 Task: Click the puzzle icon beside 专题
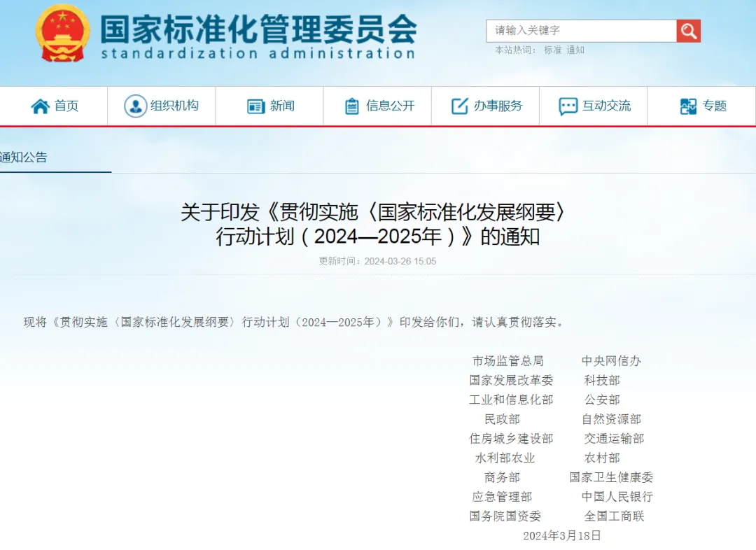(688, 106)
